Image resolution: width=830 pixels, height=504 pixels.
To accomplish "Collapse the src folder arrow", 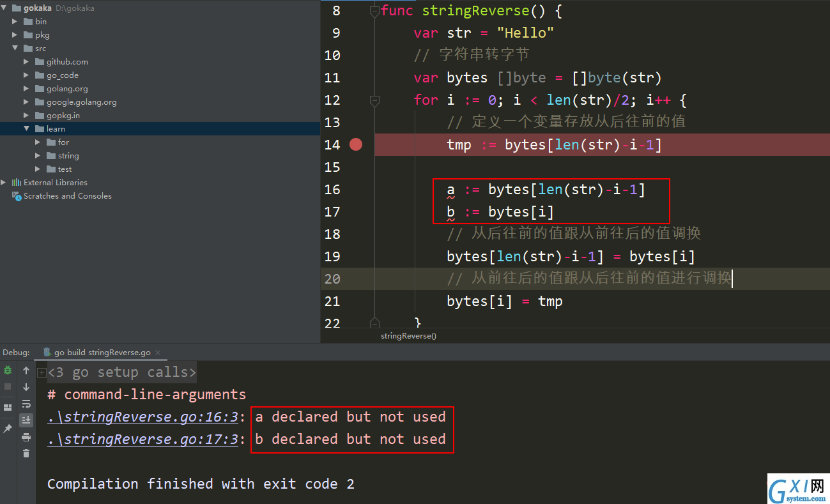I will (x=15, y=49).
